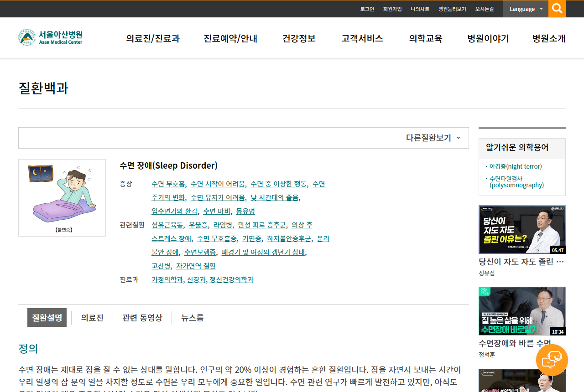584x392 pixels.
Task: Go to the 정신건강의학과 department link
Action: click(231, 280)
